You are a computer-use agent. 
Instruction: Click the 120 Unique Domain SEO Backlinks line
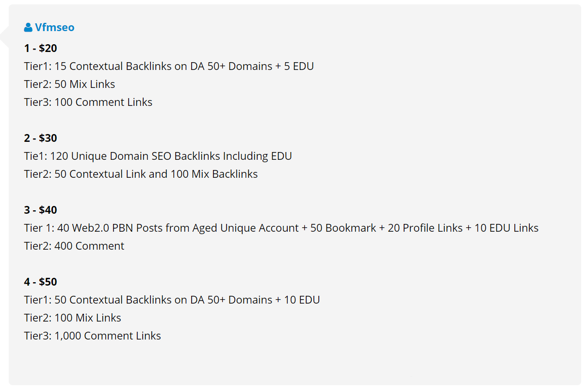(158, 156)
